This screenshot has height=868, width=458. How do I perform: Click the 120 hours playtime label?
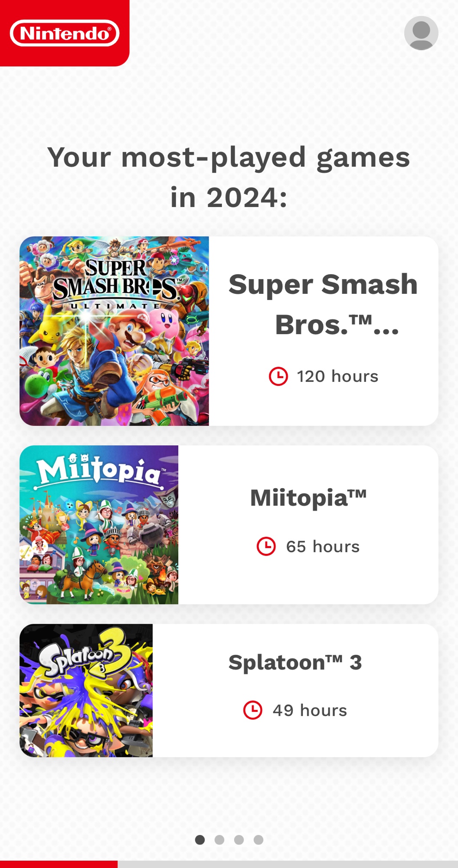337,376
